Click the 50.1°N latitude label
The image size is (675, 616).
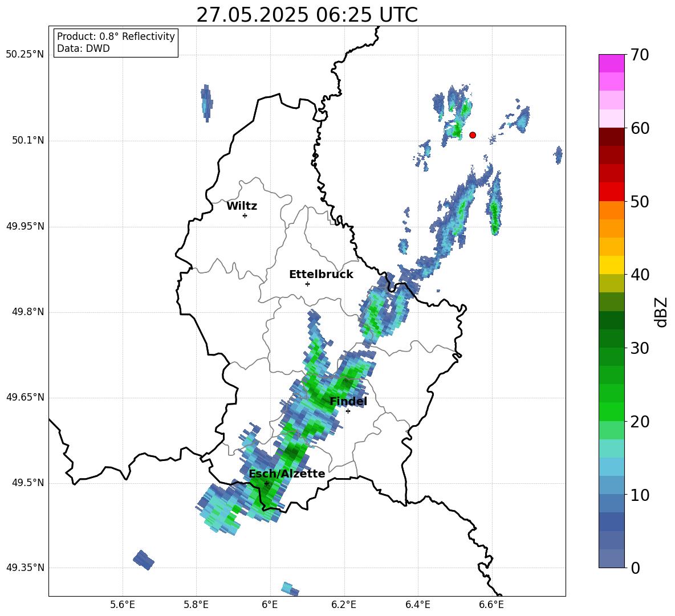point(28,141)
